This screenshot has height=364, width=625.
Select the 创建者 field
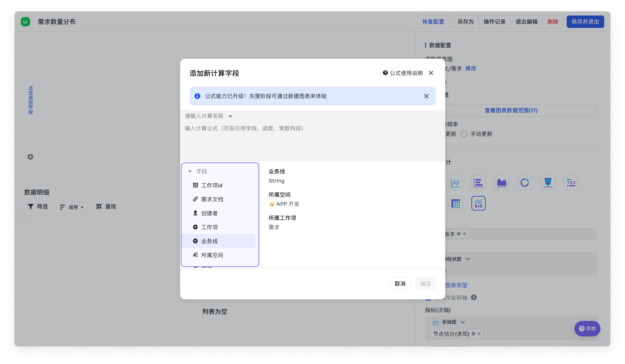[x=219, y=213]
